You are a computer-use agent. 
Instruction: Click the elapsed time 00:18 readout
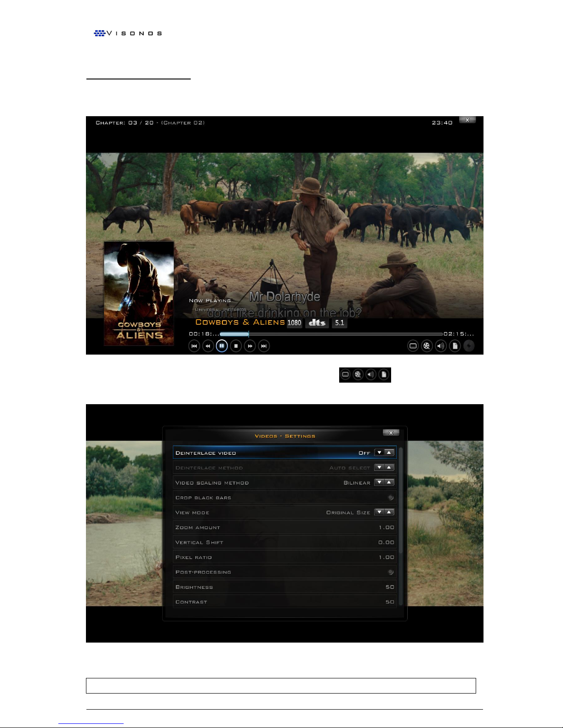pyautogui.click(x=204, y=334)
